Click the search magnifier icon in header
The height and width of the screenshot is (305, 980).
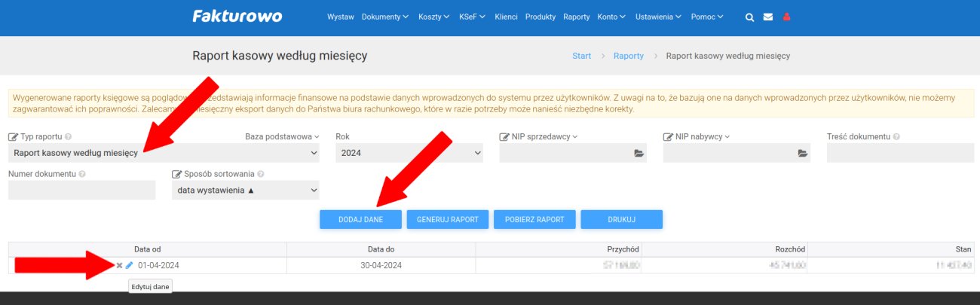coord(749,17)
